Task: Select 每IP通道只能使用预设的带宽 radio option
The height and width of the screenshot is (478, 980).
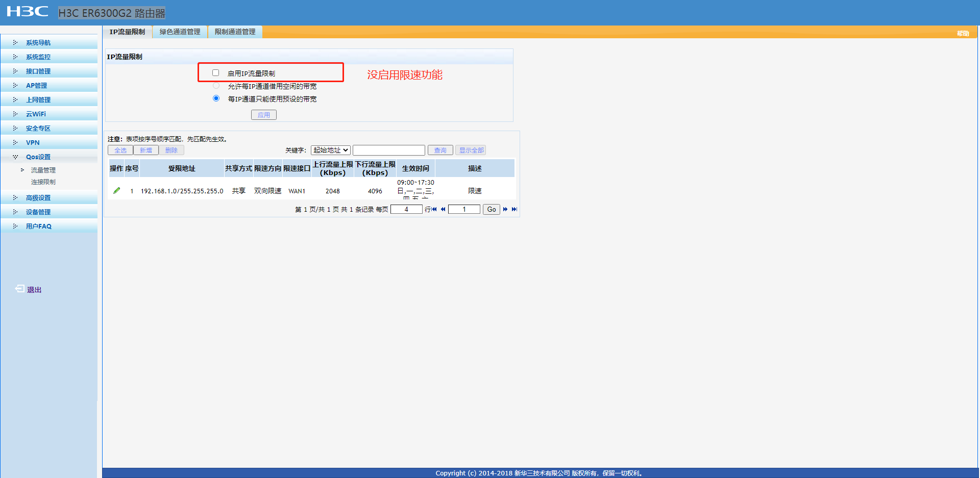Action: [216, 98]
